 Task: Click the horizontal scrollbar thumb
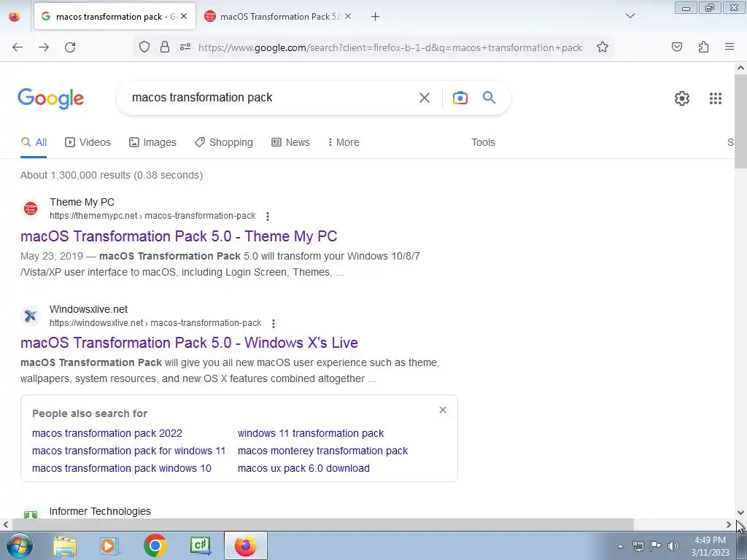tap(322, 525)
